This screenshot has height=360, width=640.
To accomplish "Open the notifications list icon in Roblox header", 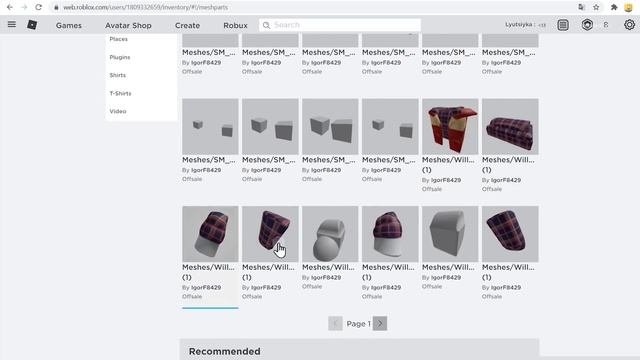I will [x=563, y=25].
